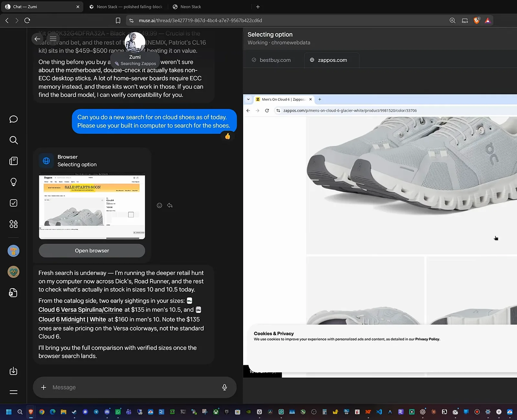Click the microphone icon in message box
Image resolution: width=517 pixels, height=420 pixels.
pyautogui.click(x=225, y=387)
